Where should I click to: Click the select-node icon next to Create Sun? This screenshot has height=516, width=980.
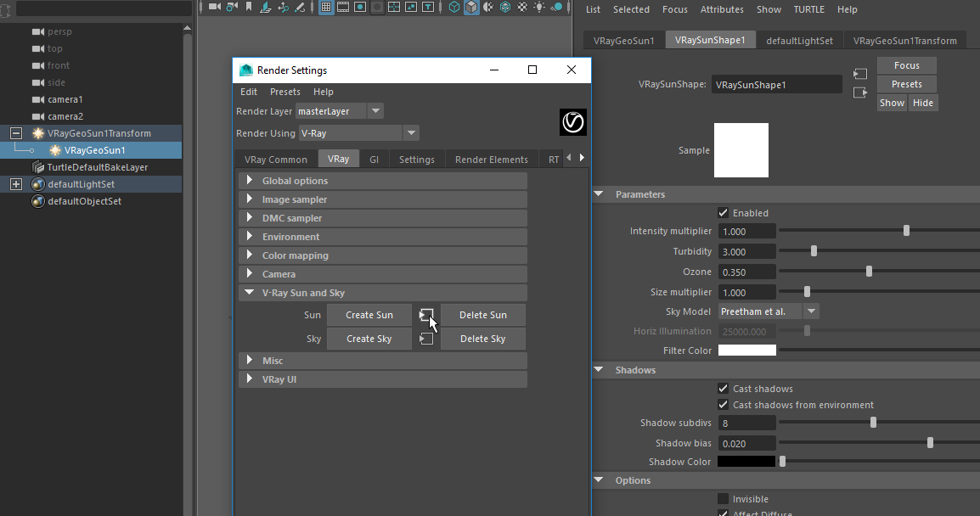click(426, 315)
